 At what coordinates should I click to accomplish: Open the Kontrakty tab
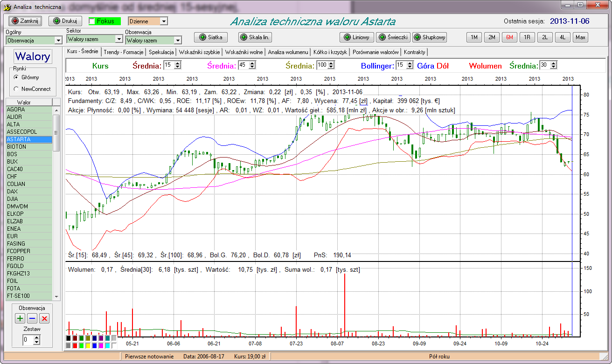point(414,52)
